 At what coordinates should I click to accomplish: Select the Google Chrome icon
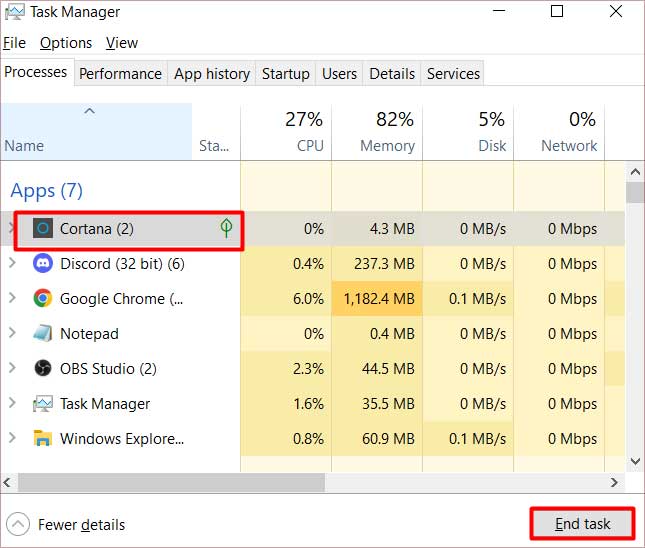(x=43, y=298)
